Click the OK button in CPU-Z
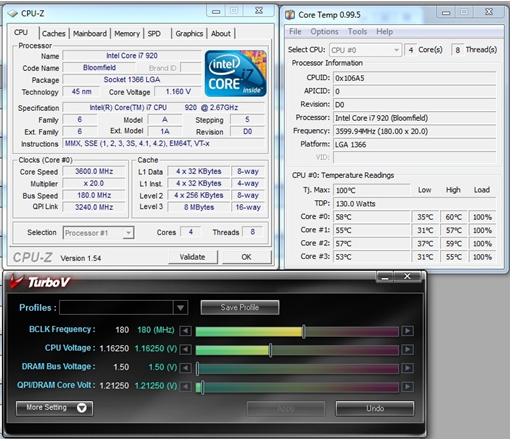Image resolution: width=512 pixels, height=441 pixels. [x=247, y=257]
